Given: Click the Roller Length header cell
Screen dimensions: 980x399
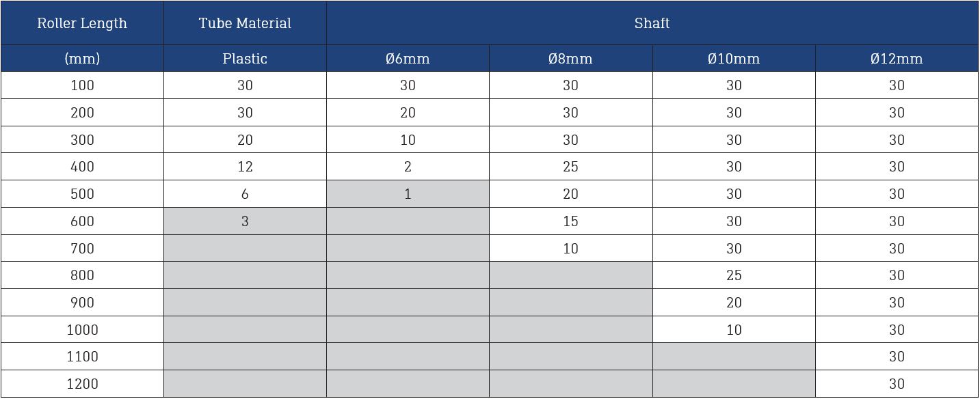Looking at the screenshot, I should [82, 23].
